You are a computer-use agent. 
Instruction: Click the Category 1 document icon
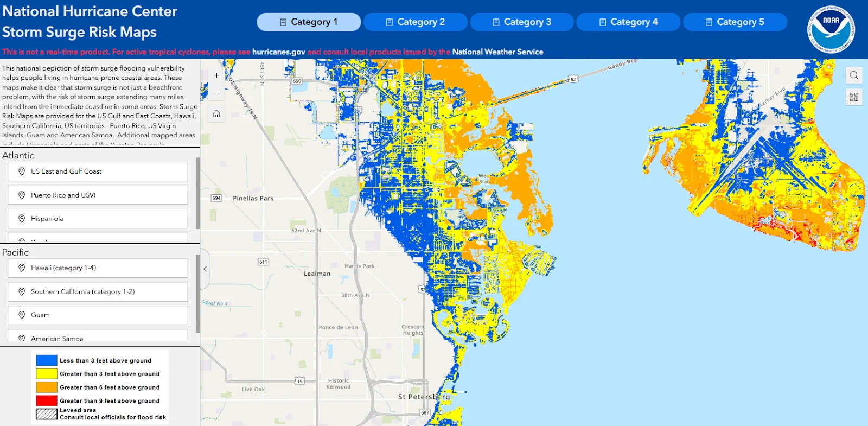pyautogui.click(x=283, y=22)
